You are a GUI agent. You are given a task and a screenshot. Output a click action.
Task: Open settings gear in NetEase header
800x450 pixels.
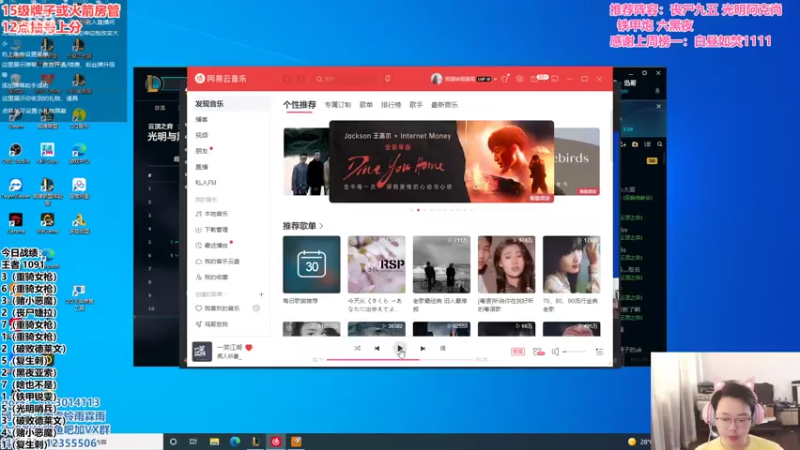tap(519, 79)
